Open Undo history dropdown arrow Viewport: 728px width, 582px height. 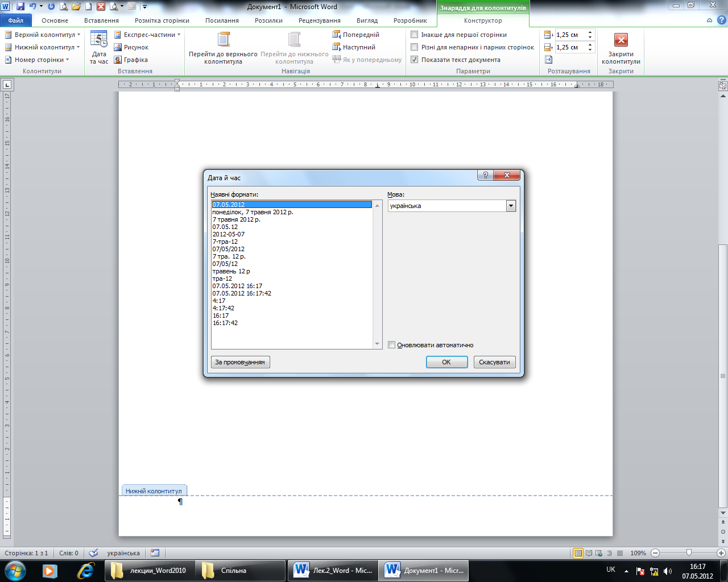tap(41, 7)
